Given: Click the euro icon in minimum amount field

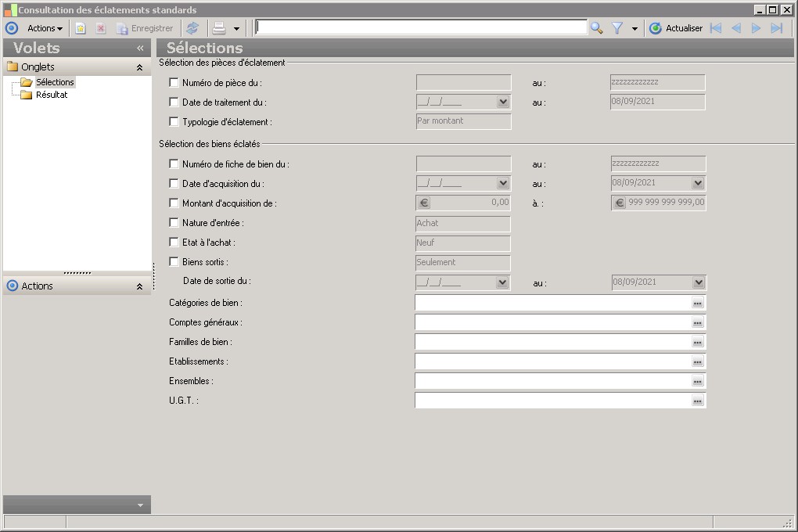Looking at the screenshot, I should pyautogui.click(x=425, y=203).
